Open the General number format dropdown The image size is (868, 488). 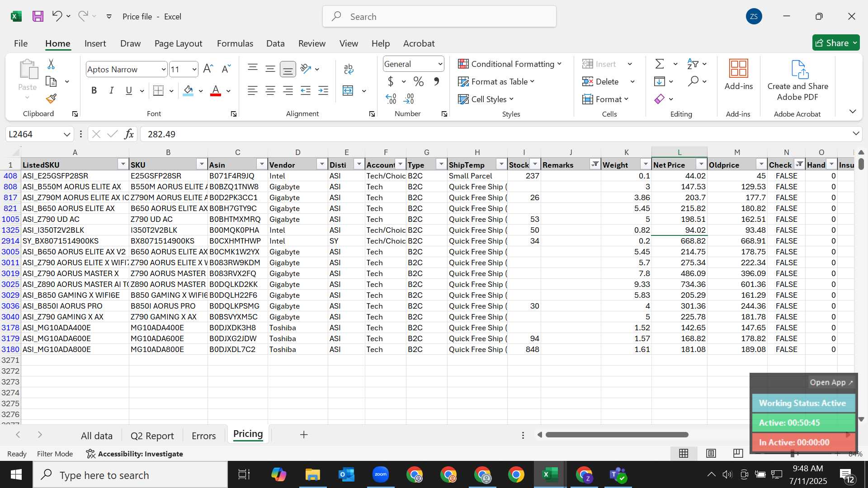[440, 64]
